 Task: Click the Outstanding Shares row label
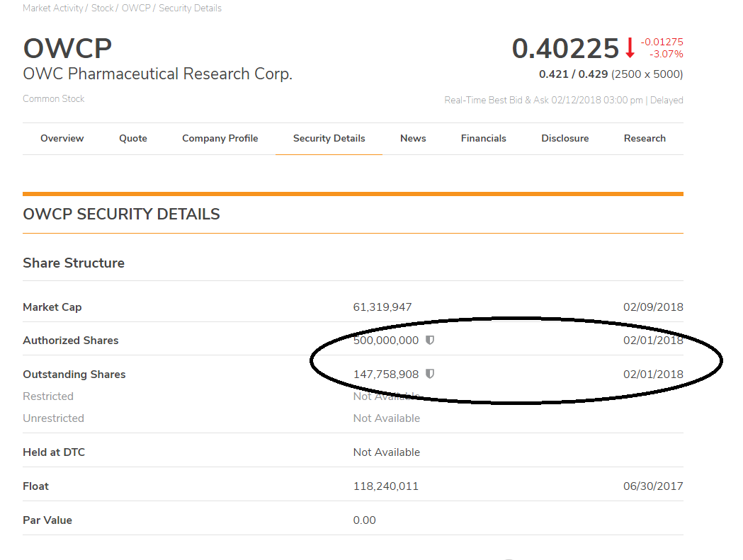pos(74,375)
